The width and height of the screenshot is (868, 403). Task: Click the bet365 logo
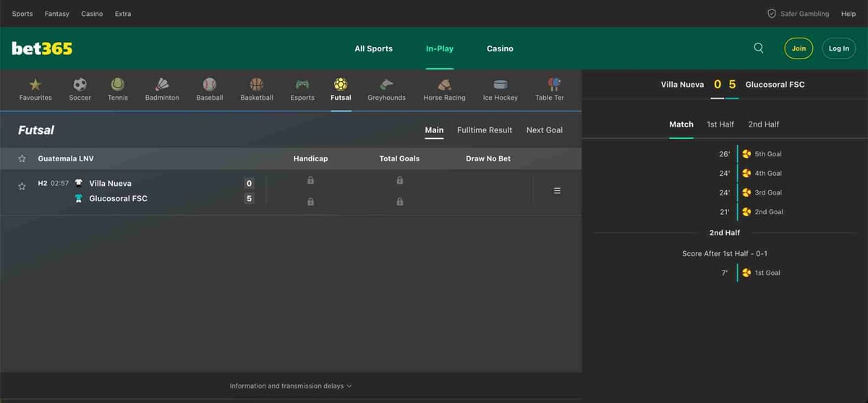42,48
